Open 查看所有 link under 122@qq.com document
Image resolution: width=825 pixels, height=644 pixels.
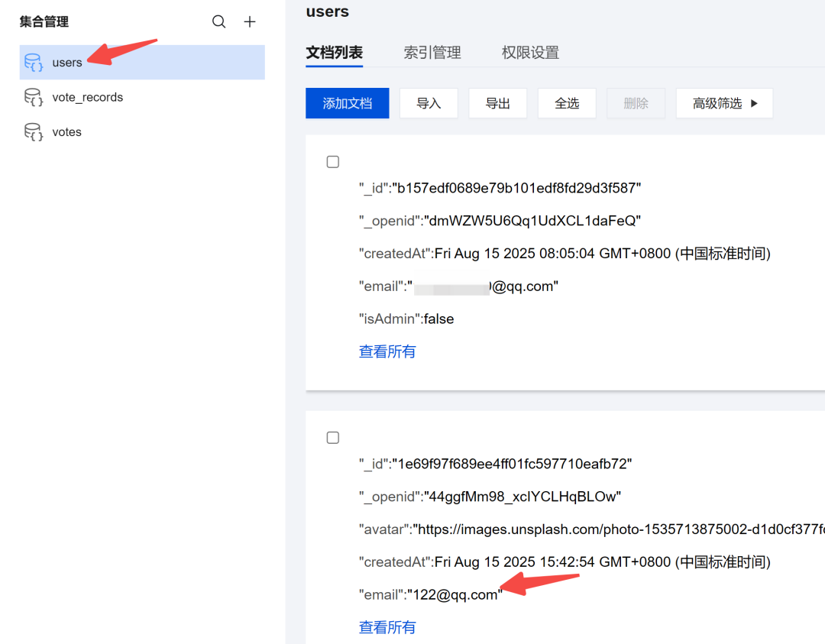coord(387,627)
